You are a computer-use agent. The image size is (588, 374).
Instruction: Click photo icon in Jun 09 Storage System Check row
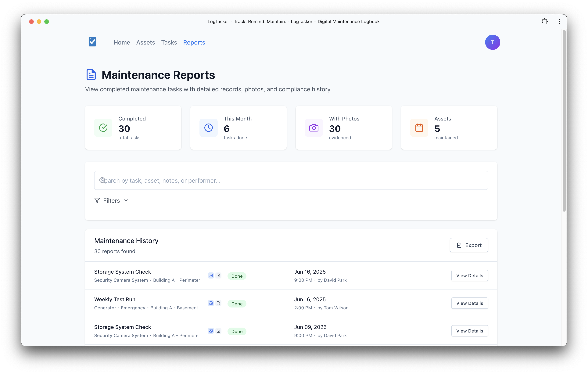tap(211, 331)
